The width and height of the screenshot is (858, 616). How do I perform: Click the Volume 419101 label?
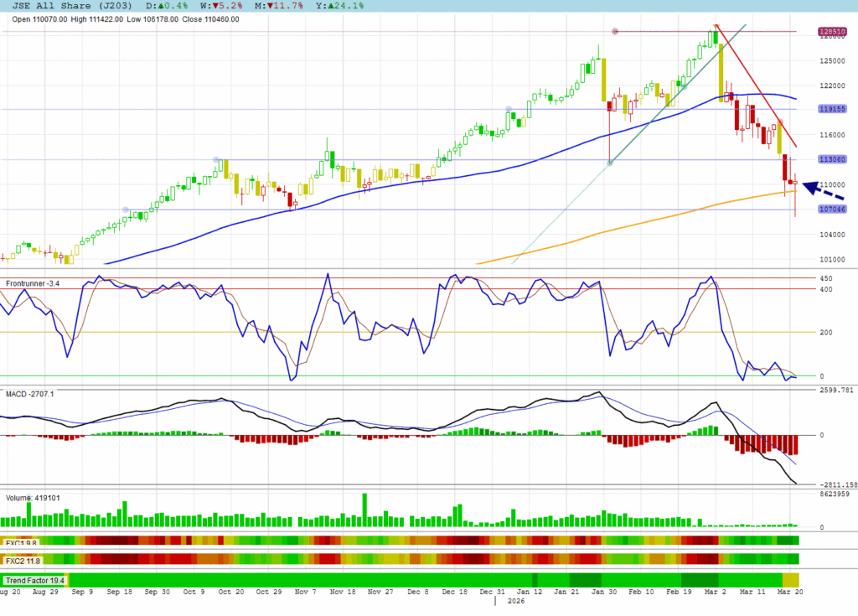pos(32,498)
